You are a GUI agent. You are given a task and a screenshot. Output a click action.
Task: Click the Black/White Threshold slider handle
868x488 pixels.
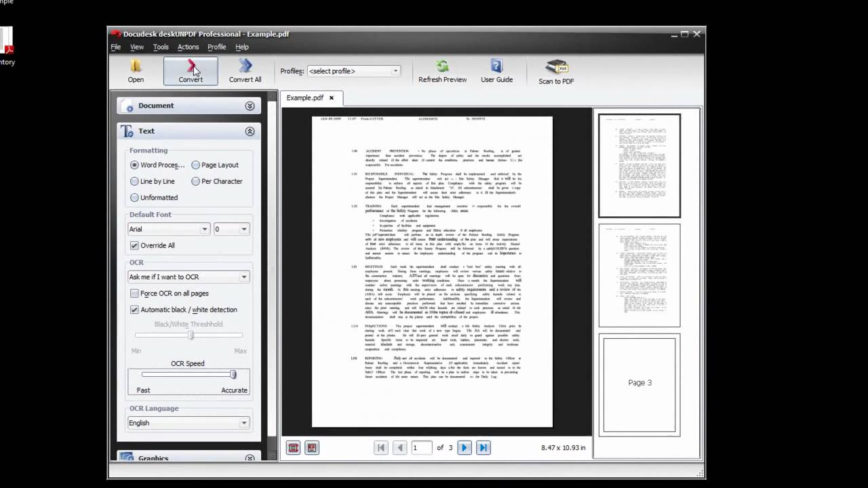(x=191, y=335)
